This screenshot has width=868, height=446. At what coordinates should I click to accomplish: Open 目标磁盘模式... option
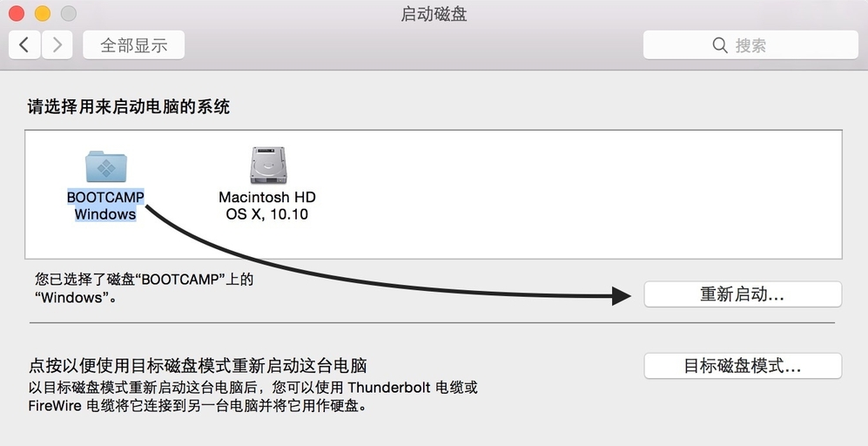(x=742, y=366)
